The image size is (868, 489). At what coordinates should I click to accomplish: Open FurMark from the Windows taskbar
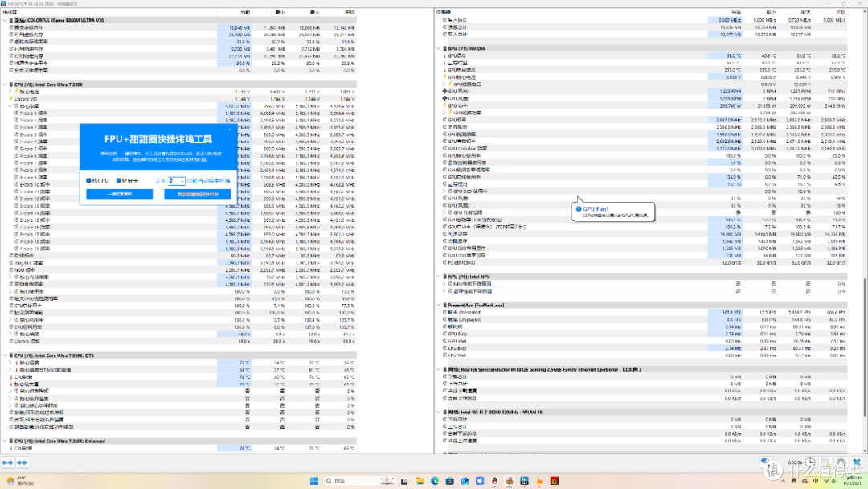point(554,481)
